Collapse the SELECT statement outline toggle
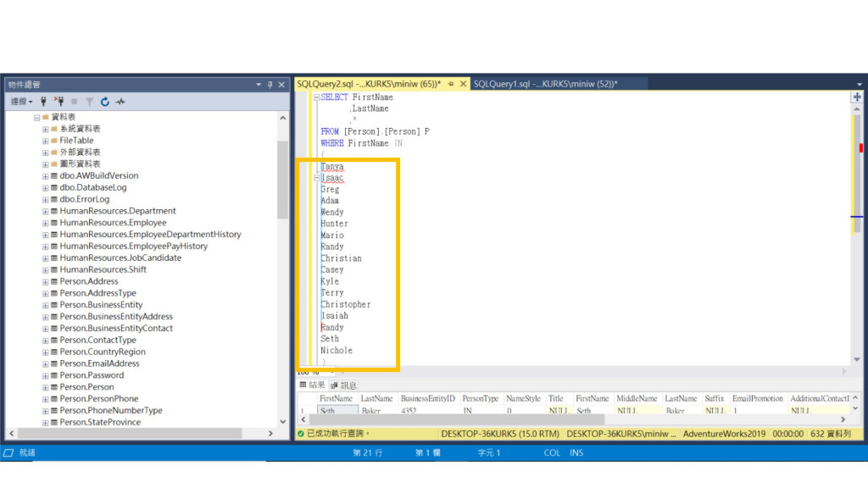 [317, 97]
